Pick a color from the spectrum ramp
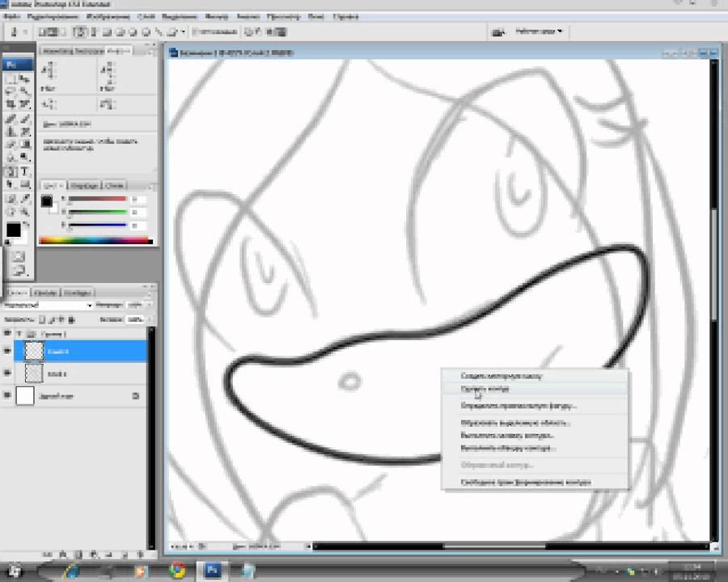Image resolution: width=728 pixels, height=582 pixels. (x=95, y=240)
